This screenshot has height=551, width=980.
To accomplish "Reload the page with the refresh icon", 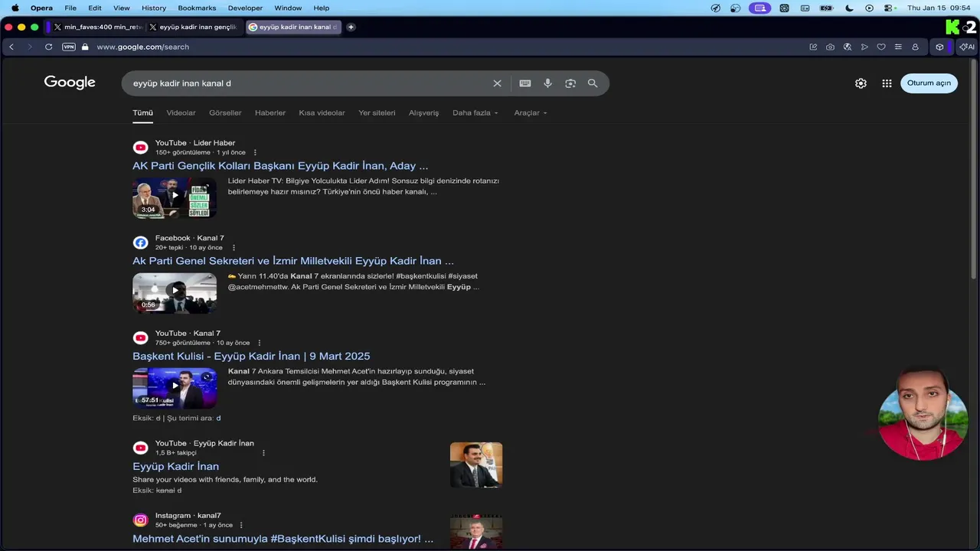I will pyautogui.click(x=48, y=47).
